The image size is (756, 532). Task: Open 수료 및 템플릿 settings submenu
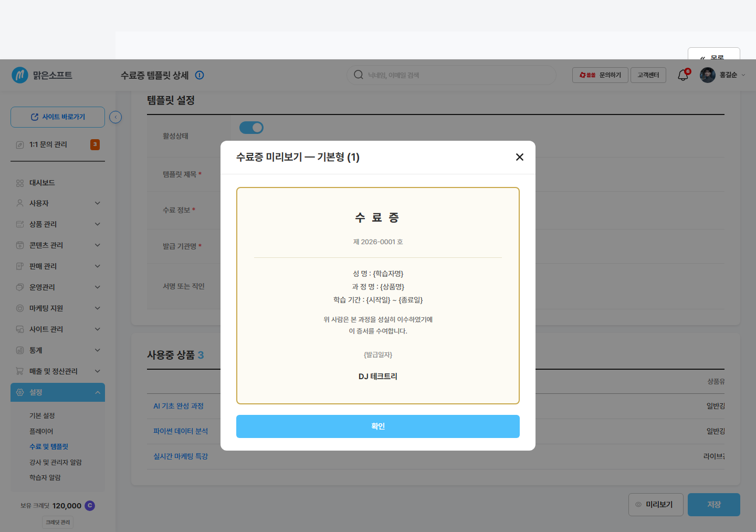point(49,446)
